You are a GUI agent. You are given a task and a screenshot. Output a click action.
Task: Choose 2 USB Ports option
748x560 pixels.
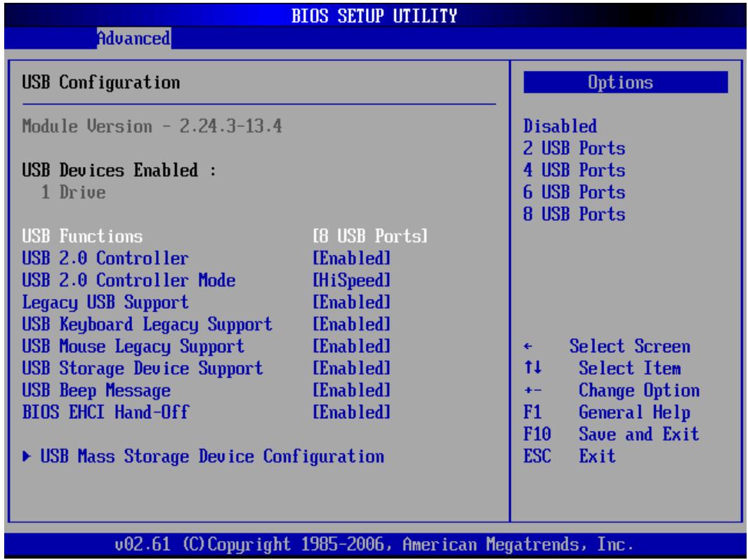pos(574,148)
